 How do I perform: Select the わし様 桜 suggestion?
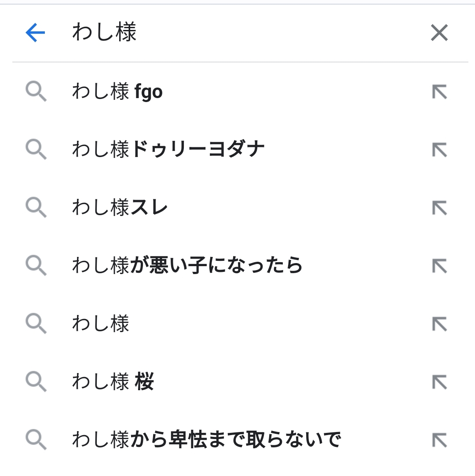pos(113,381)
